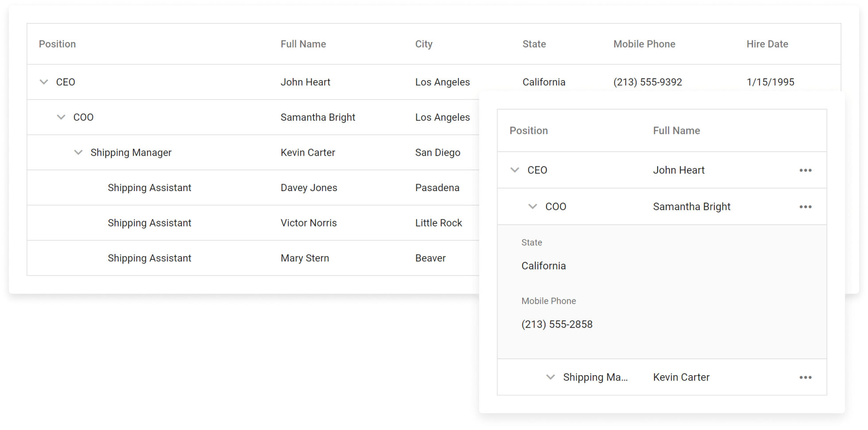Collapse the COO row in the compact table

pos(533,207)
